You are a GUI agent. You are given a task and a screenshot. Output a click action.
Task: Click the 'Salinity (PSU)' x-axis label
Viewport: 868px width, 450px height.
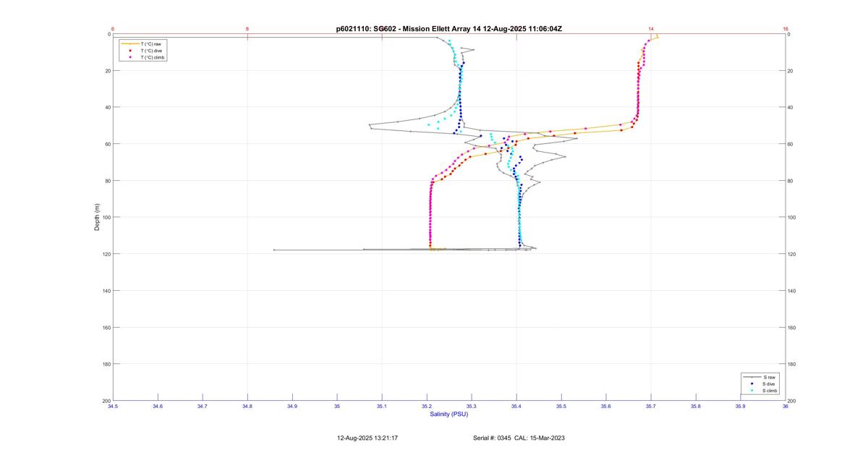[x=449, y=414]
